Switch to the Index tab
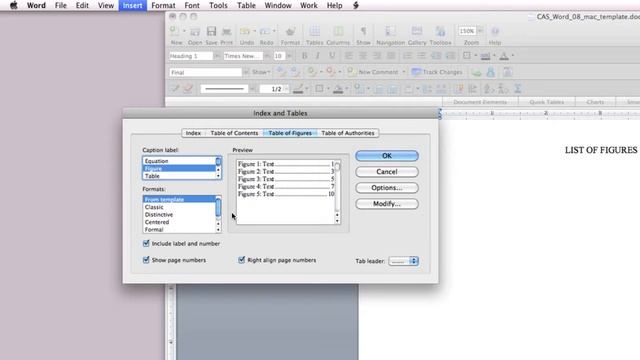 tap(193, 133)
